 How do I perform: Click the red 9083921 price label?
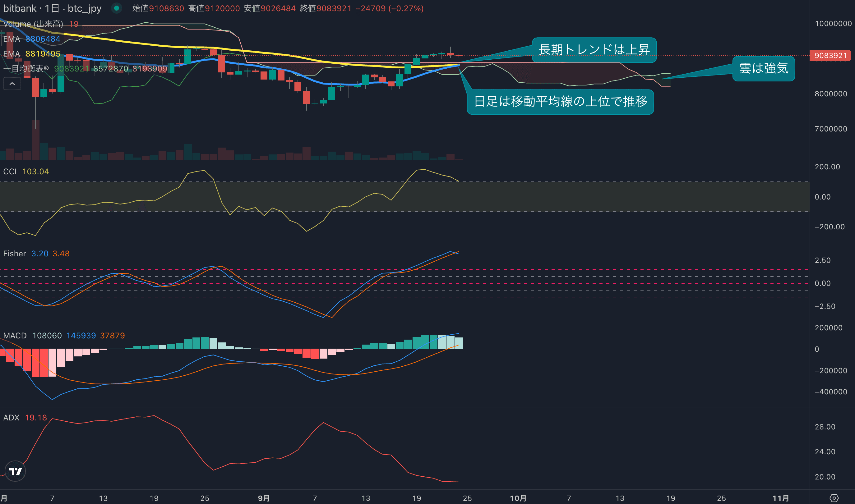pos(830,55)
